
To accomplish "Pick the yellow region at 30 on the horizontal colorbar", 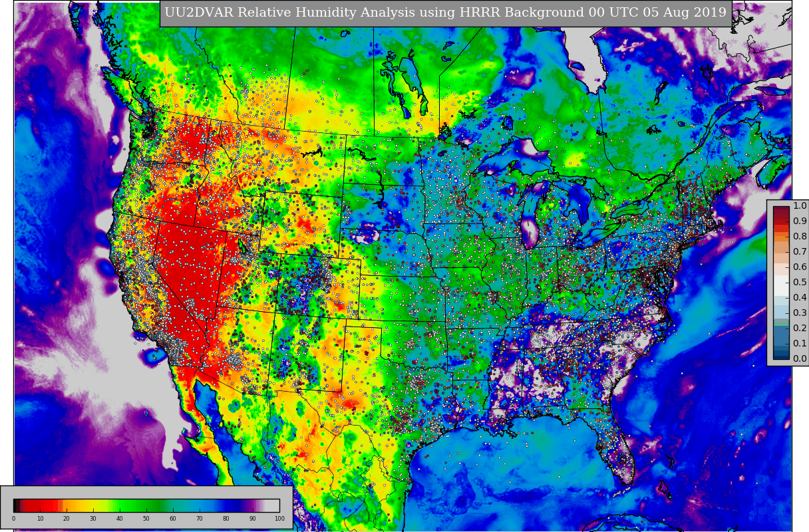I will point(93,505).
